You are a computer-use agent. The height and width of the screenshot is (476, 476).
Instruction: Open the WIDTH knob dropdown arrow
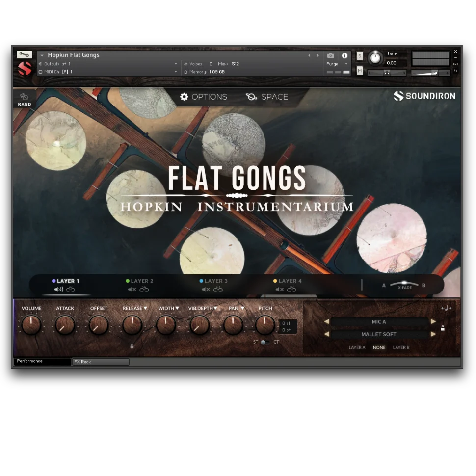pyautogui.click(x=177, y=308)
